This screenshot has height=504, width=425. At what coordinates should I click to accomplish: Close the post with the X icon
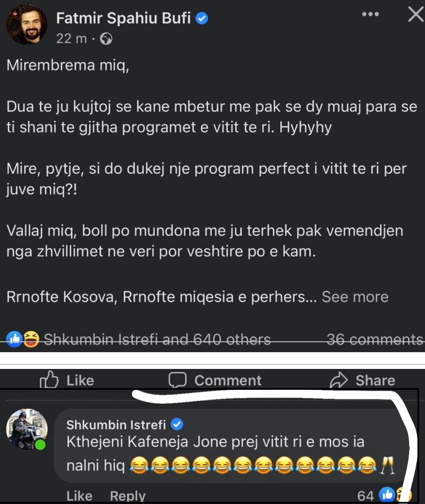coord(415,15)
